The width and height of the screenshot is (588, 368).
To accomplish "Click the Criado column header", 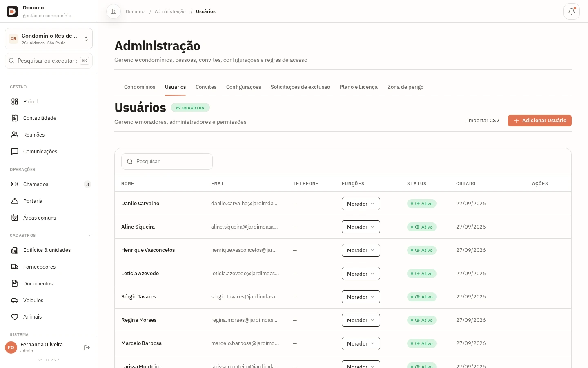I will coord(466,184).
